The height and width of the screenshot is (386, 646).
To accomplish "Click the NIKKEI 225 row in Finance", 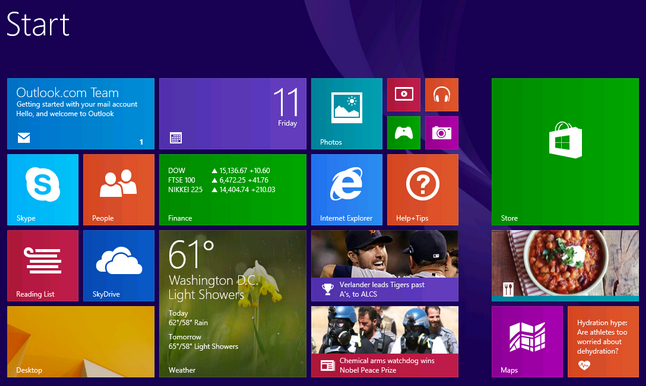I will point(222,190).
